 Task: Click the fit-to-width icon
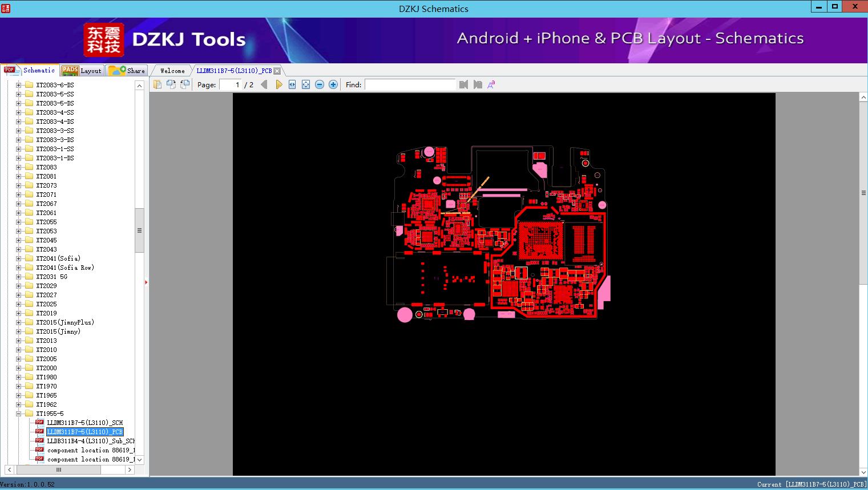[292, 84]
